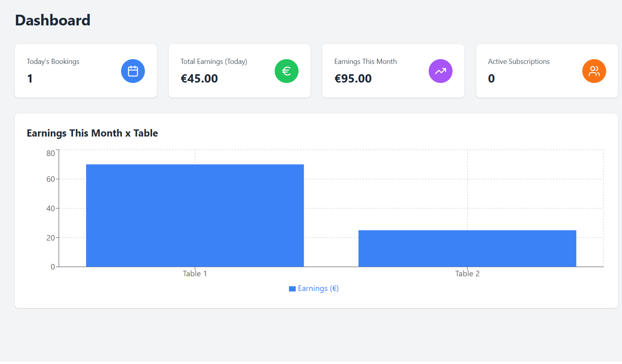This screenshot has width=622, height=364.
Task: Click the blue calendar icon on Today's Bookings card
Action: tap(133, 71)
